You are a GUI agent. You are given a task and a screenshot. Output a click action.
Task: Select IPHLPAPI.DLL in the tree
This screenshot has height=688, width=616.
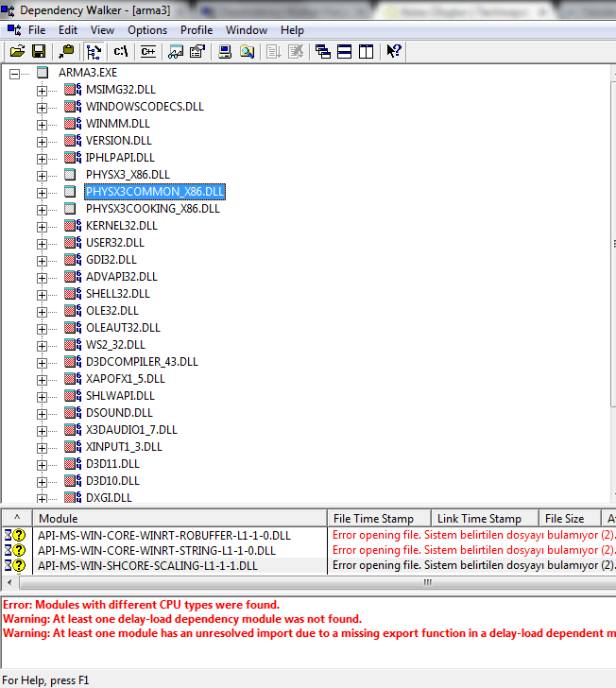(120, 158)
